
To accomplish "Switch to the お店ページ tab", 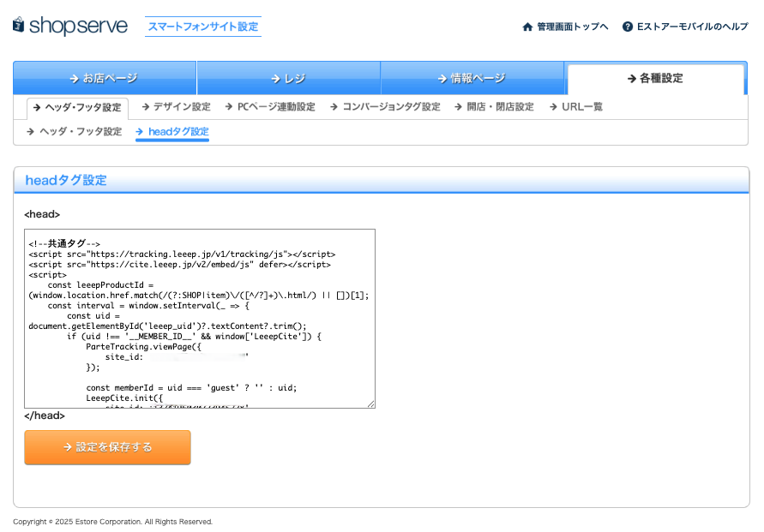I will [x=105, y=78].
